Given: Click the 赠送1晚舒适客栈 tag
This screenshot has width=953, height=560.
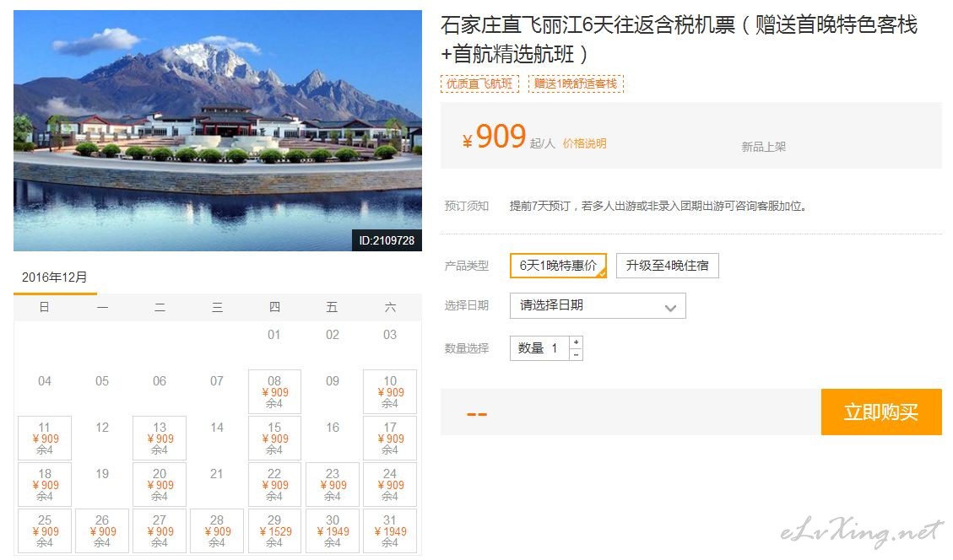Looking at the screenshot, I should 576,83.
